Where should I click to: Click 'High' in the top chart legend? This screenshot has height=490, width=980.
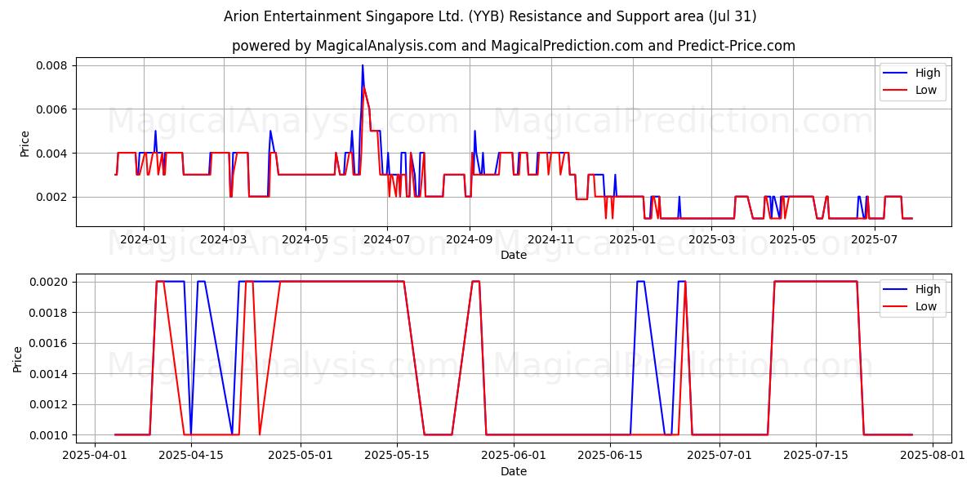click(x=928, y=73)
